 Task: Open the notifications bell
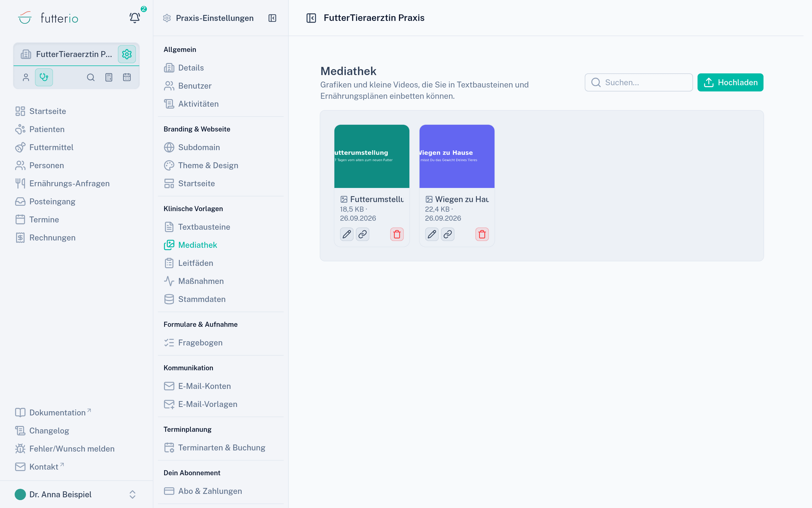[x=135, y=17]
